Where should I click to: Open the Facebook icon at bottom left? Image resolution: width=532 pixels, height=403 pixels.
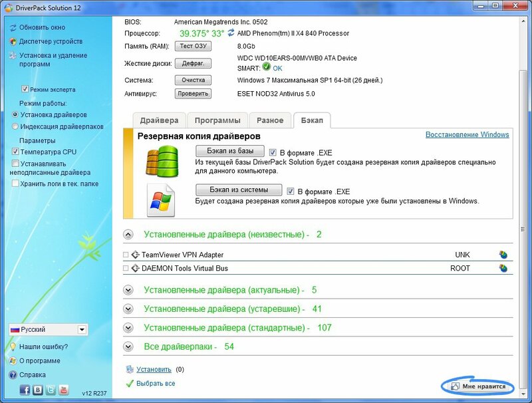pyautogui.click(x=25, y=390)
